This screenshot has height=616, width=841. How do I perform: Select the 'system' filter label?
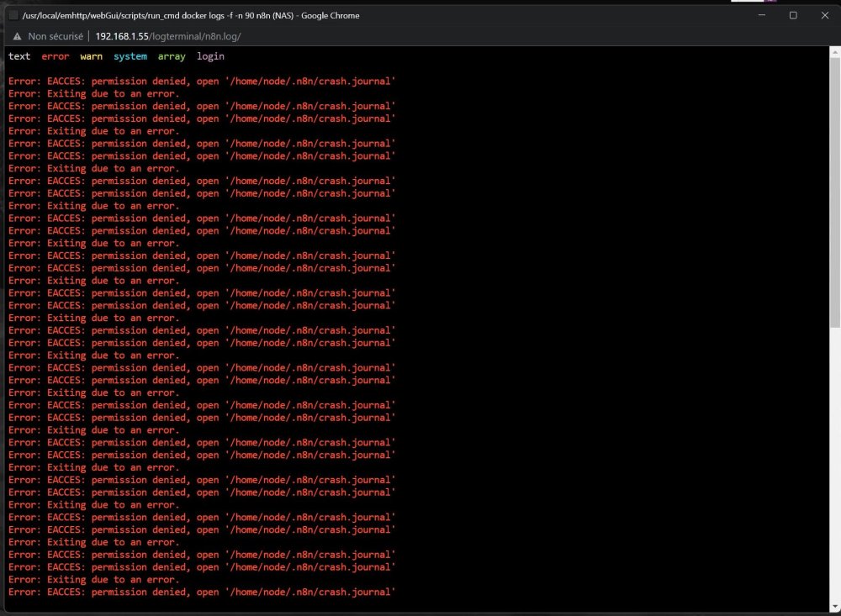coord(130,56)
